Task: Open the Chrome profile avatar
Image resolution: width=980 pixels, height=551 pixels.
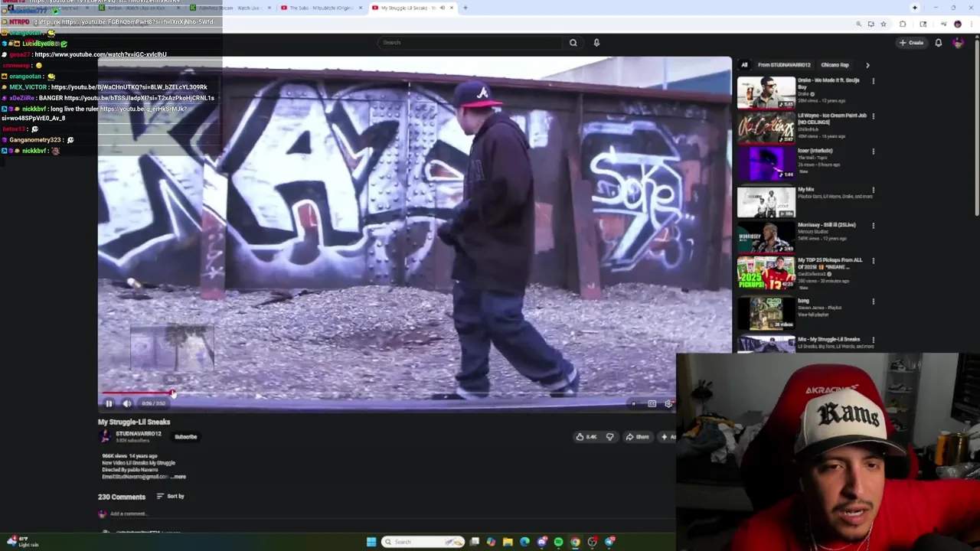Action: (x=957, y=24)
